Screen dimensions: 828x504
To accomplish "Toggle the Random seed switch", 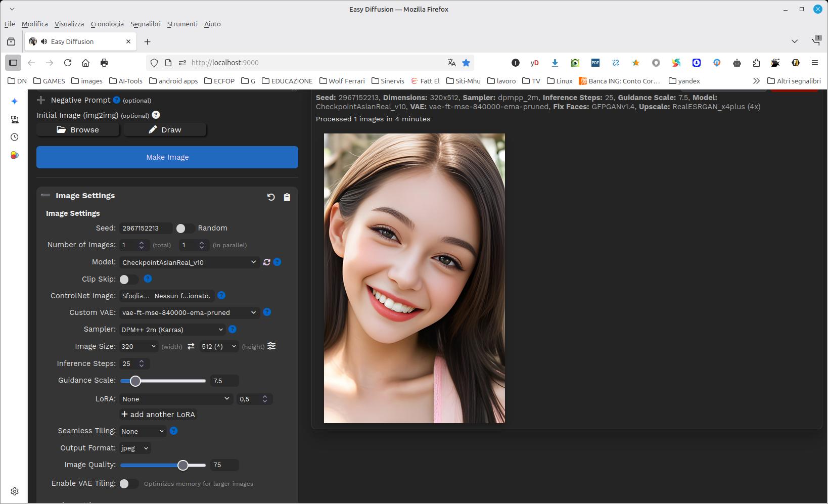I will coord(185,228).
